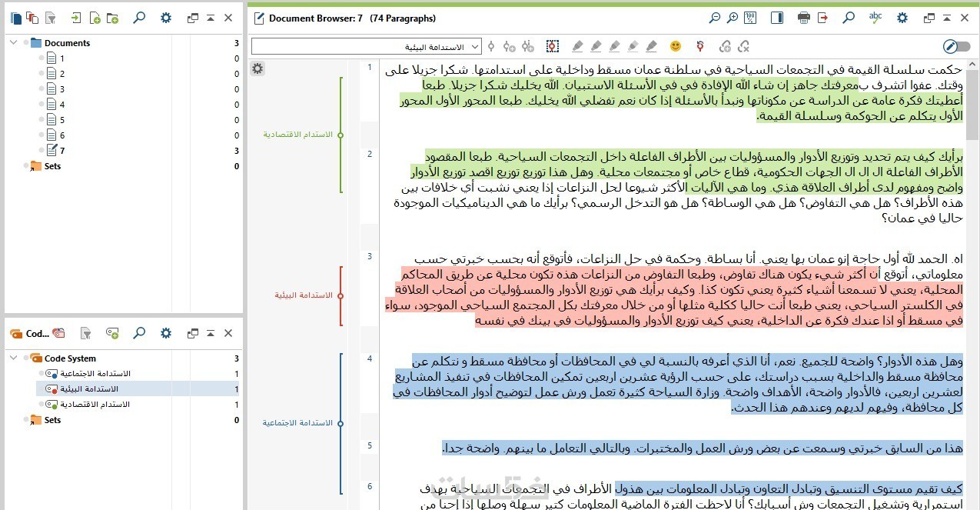Code selection with emoticon smiley icon

pos(676,47)
